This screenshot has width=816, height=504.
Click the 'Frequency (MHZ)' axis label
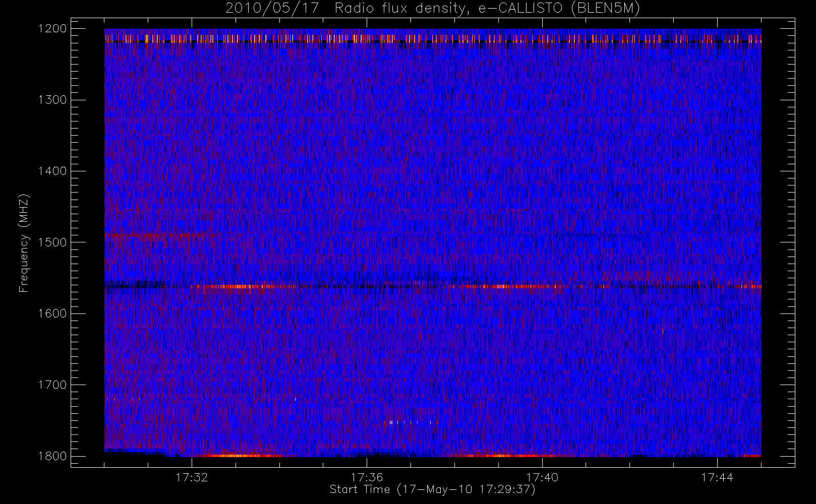coord(24,243)
